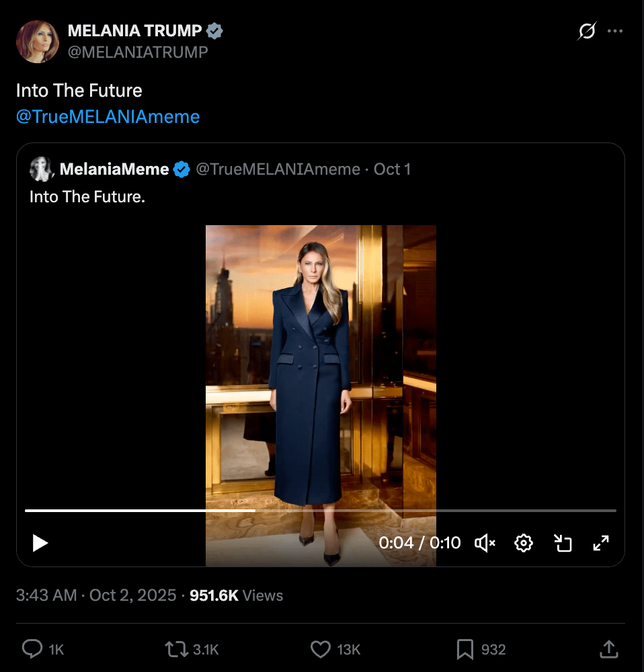Image resolution: width=644 pixels, height=672 pixels.
Task: Click MELANIA TRUMP's verified badge
Action: coord(214,30)
